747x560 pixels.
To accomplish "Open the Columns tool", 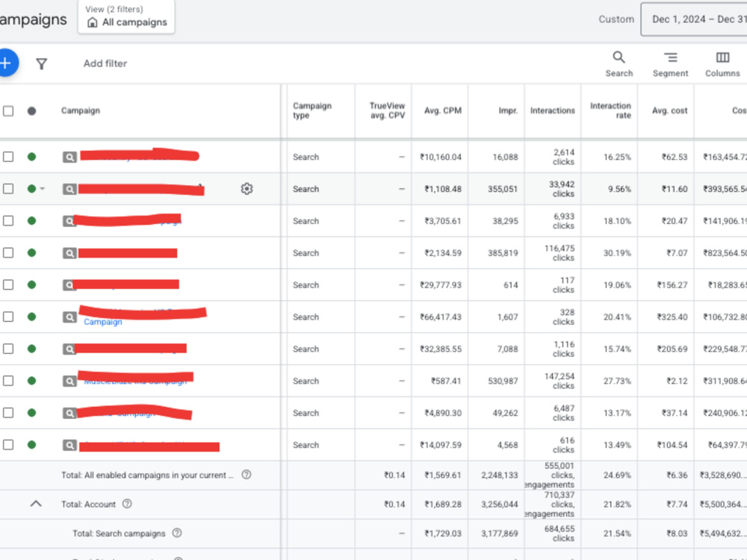I will (x=722, y=64).
